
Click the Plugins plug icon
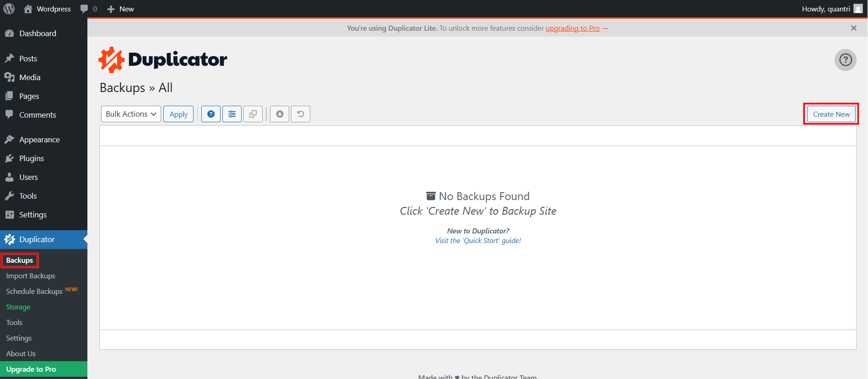click(x=9, y=158)
